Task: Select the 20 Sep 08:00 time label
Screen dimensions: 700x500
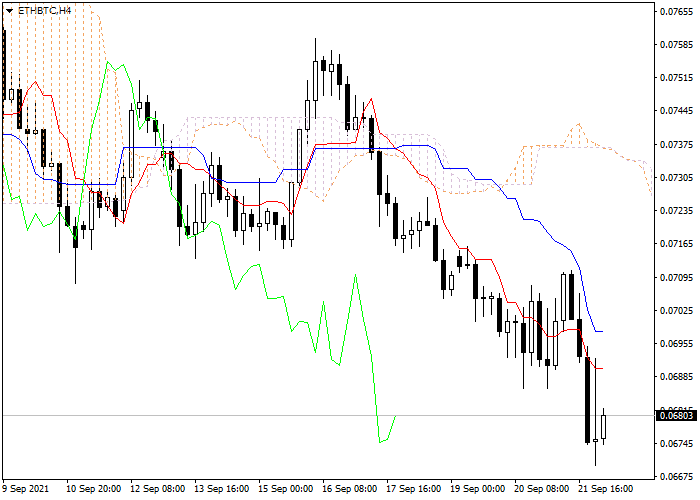Action: (x=542, y=489)
